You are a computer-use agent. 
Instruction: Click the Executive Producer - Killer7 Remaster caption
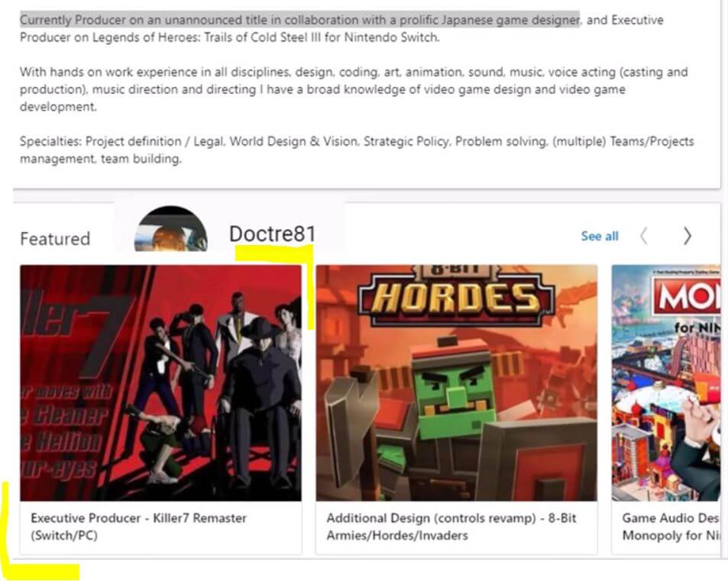click(x=138, y=527)
